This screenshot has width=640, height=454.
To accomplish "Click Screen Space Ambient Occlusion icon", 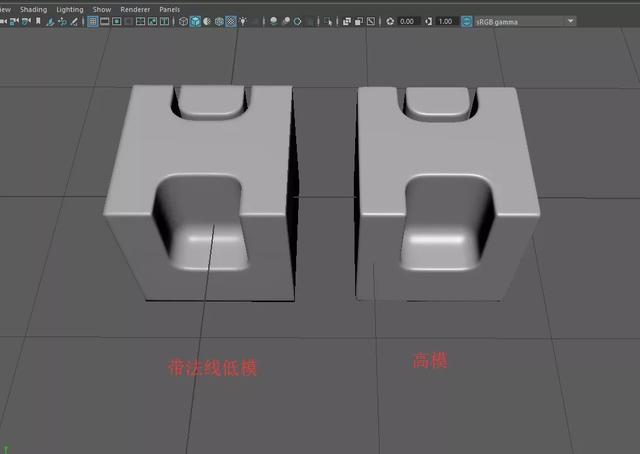I will click(x=273, y=21).
